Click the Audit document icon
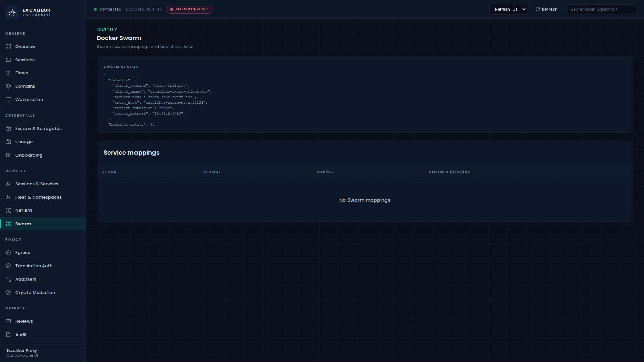Screen dimensions: 644x362 pos(8,335)
